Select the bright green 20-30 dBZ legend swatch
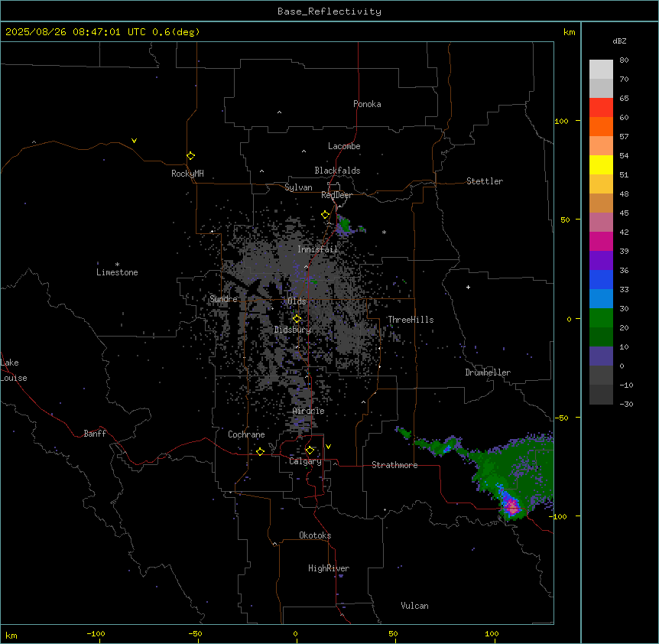Image resolution: width=659 pixels, height=644 pixels. coord(601,318)
